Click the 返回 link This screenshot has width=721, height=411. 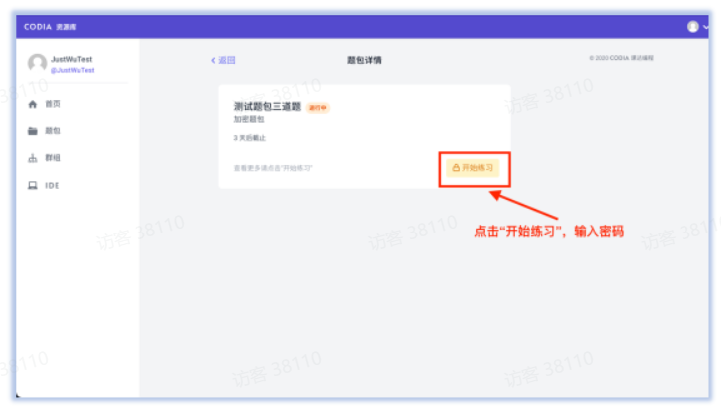point(227,61)
